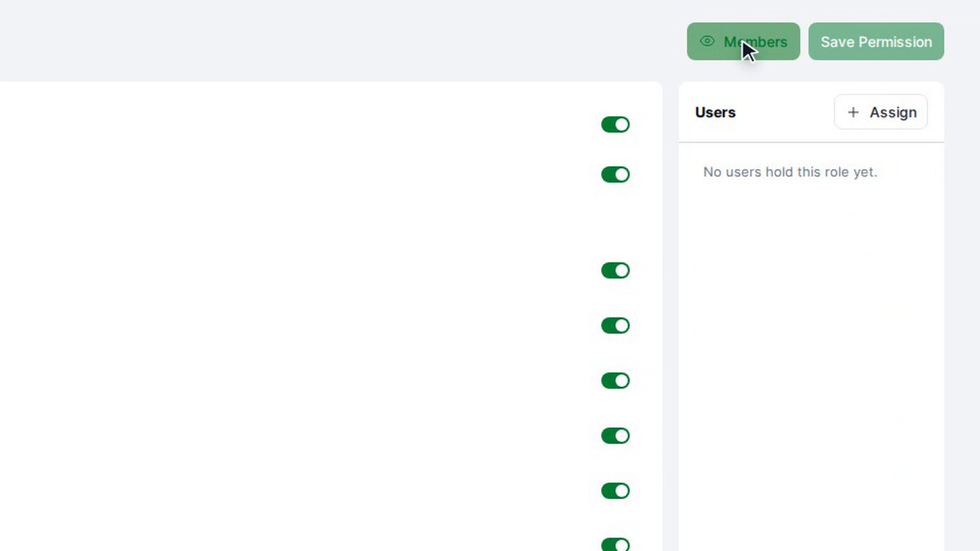Screen dimensions: 980x551
Task: Click the eye icon in Members button
Action: click(x=707, y=41)
